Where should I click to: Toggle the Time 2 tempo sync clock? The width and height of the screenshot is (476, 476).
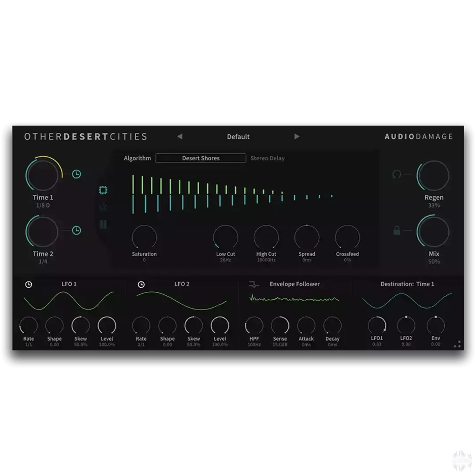click(76, 231)
